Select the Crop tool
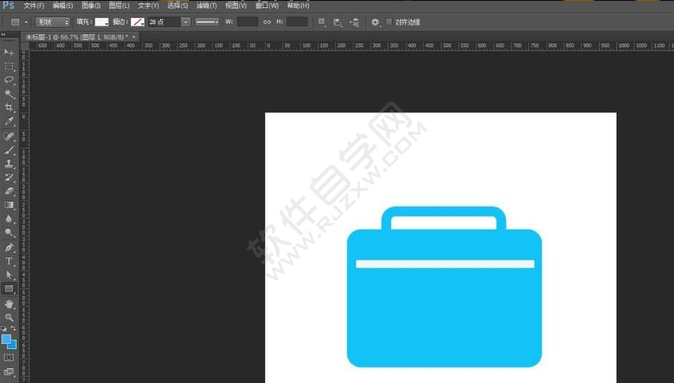The width and height of the screenshot is (674, 383). pos(9,107)
